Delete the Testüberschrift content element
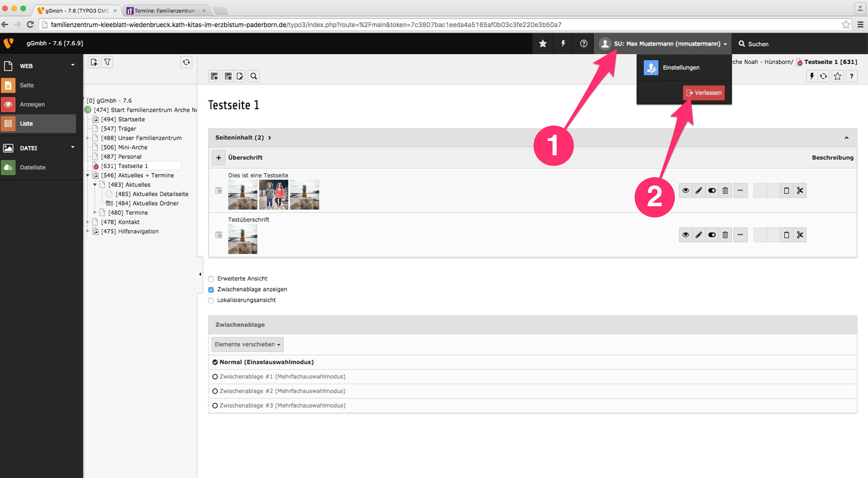This screenshot has height=478, width=868. (725, 235)
